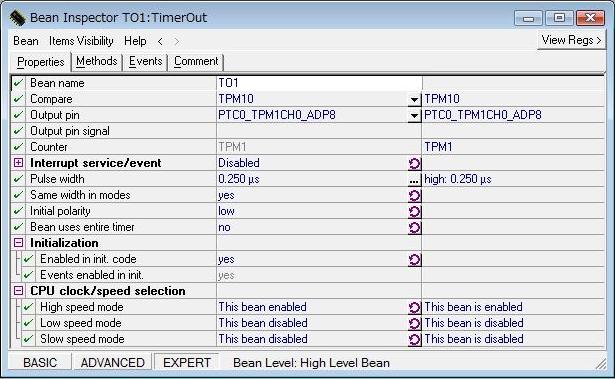
Task: Click the green check next to Counter
Action: 18,147
